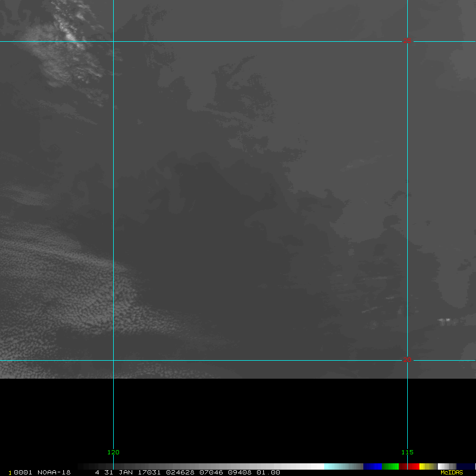This screenshot has width=476, height=476.
Task: Click the 01.00 value in status line
Action: [268, 472]
